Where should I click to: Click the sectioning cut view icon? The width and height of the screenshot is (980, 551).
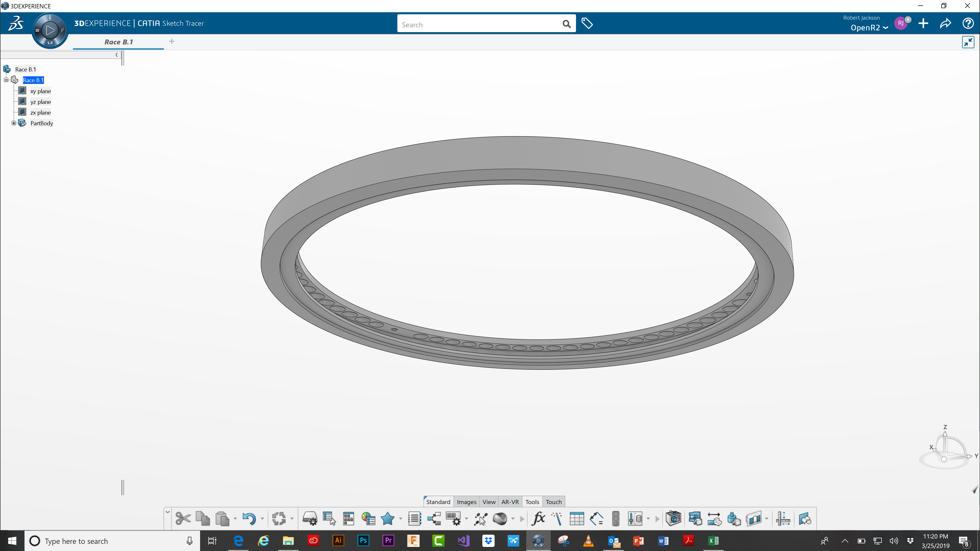(x=754, y=518)
